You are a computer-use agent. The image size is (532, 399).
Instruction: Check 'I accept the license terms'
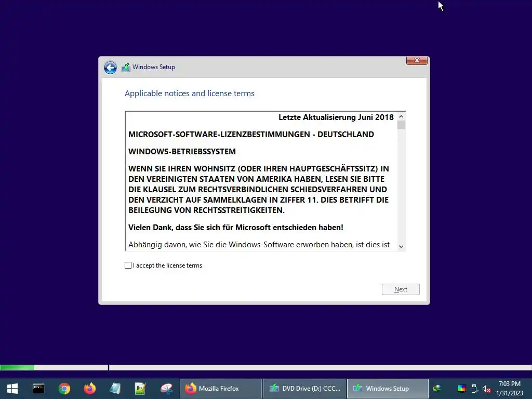coord(128,265)
